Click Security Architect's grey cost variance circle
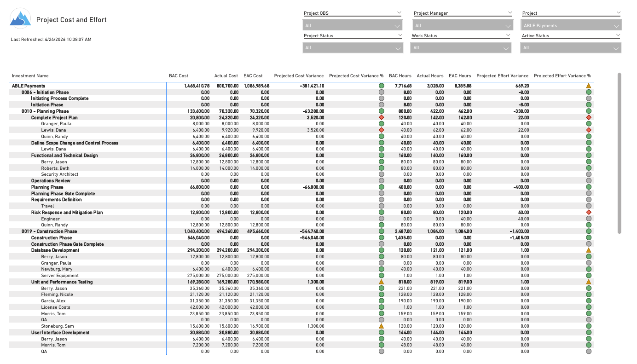 [381, 174]
